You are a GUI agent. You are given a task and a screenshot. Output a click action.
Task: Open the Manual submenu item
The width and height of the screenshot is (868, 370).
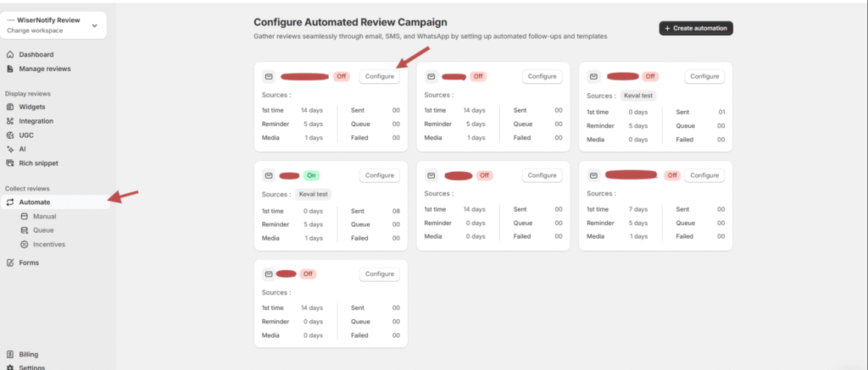(x=44, y=216)
